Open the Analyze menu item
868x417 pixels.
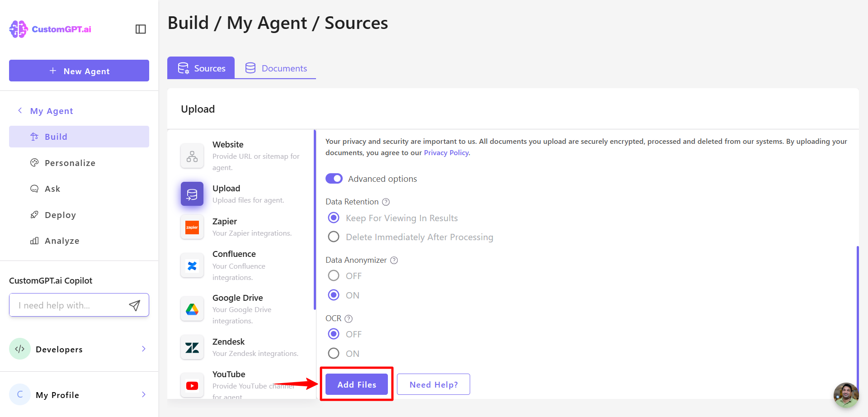pyautogui.click(x=79, y=241)
